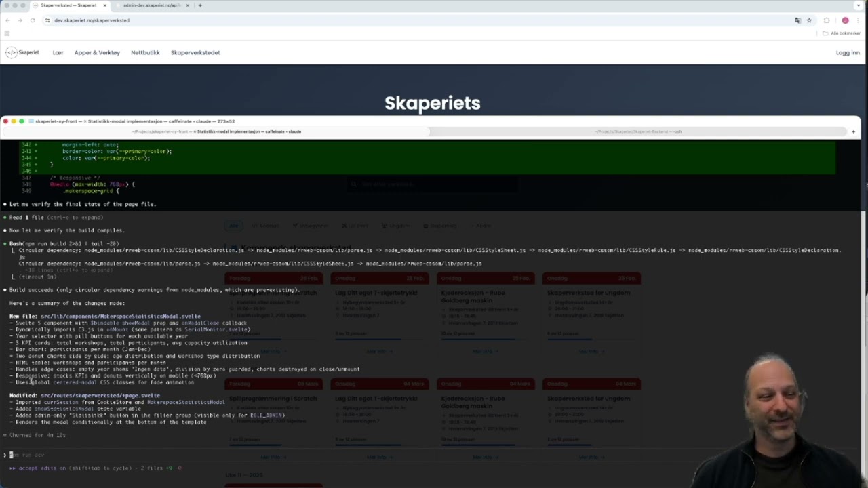The height and width of the screenshot is (488, 868).
Task: Click the translate page icon in address bar
Action: (797, 20)
